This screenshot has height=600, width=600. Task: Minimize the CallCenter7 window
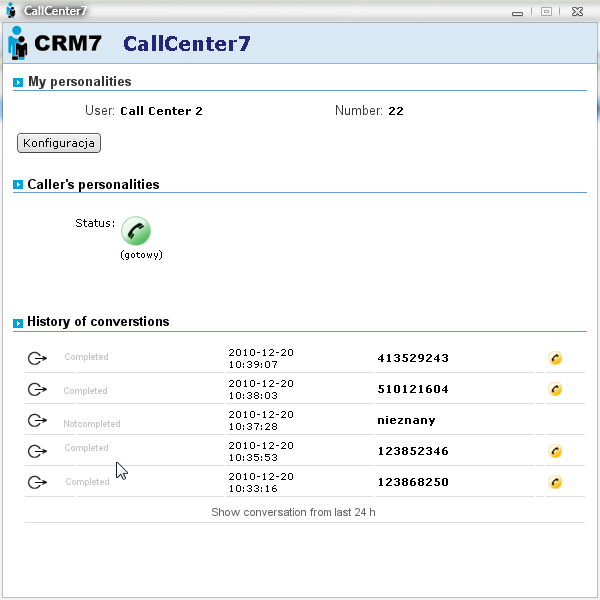tap(517, 13)
